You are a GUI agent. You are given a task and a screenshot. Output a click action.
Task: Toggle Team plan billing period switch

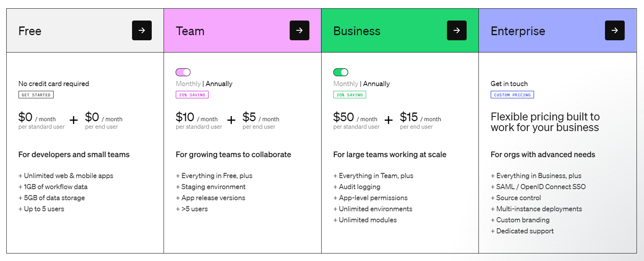[x=183, y=72]
